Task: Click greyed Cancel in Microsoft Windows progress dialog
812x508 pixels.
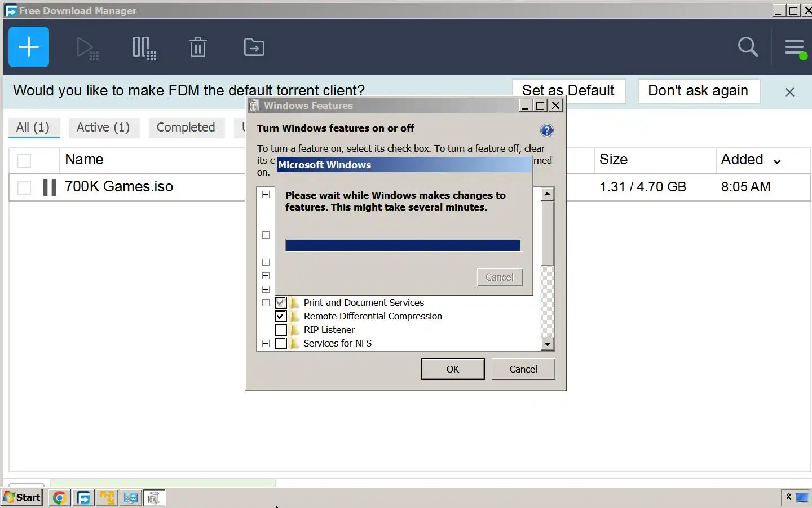Action: [x=500, y=277]
